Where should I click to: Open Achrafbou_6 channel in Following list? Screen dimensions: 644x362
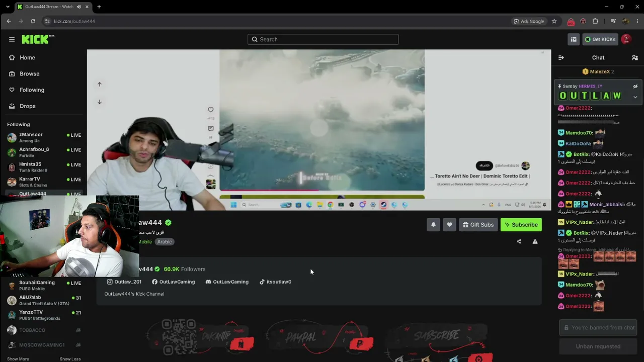tap(44, 152)
